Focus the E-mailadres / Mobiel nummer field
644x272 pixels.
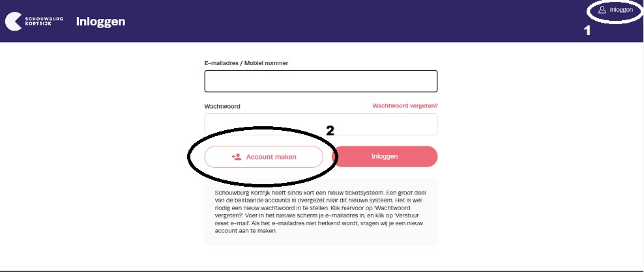321,81
